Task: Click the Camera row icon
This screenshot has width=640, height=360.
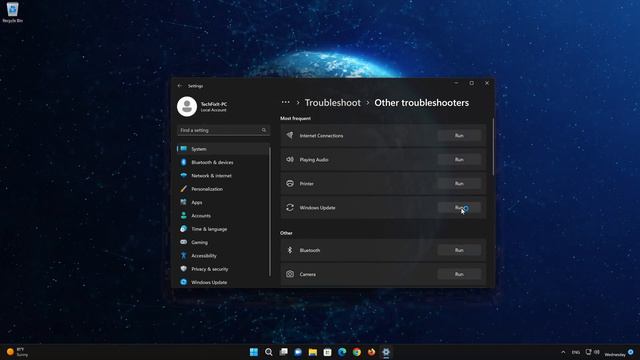Action: pyautogui.click(x=290, y=274)
